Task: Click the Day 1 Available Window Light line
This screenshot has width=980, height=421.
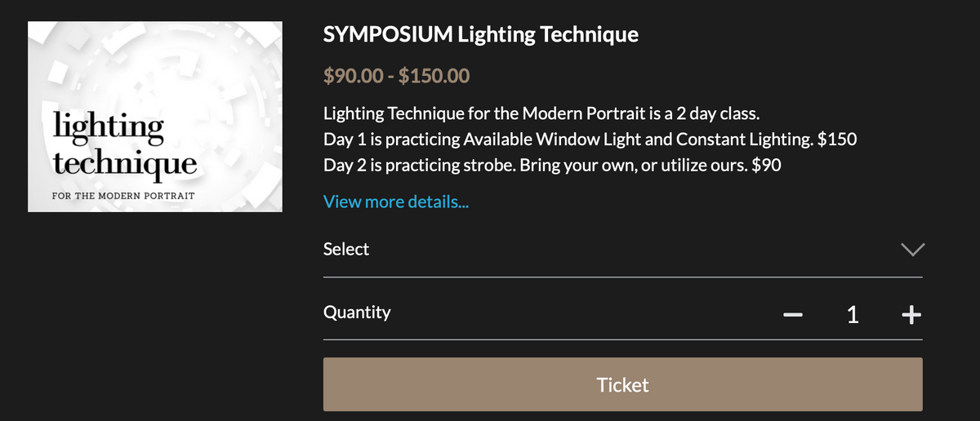Action: 590,139
